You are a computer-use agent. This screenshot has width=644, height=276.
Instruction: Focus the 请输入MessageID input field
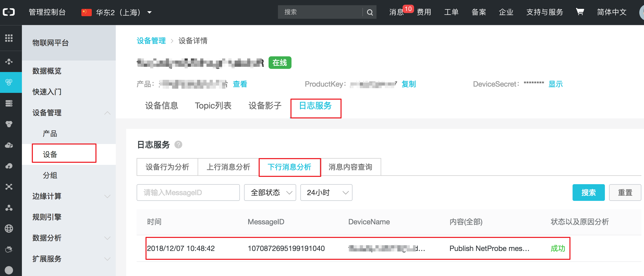[188, 193]
